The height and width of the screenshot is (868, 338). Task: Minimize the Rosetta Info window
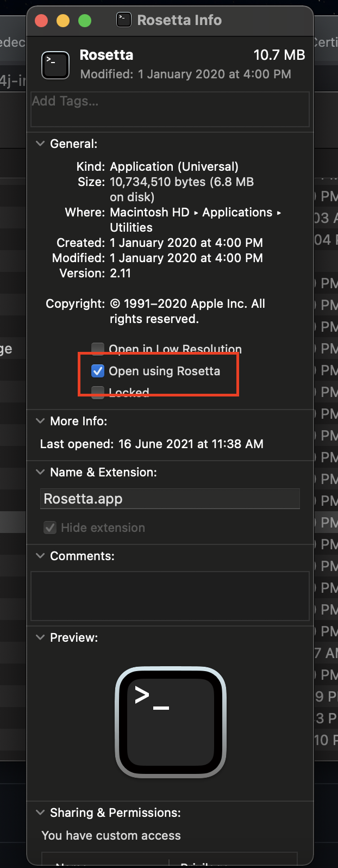63,21
